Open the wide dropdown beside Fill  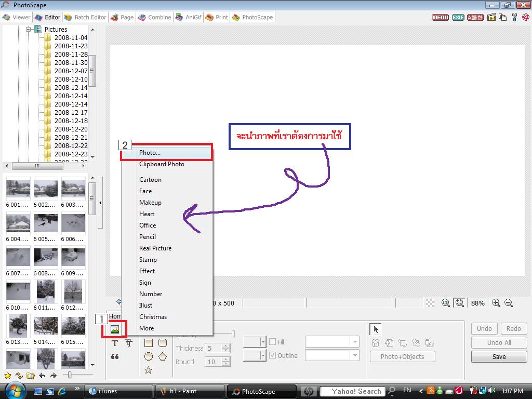point(332,342)
